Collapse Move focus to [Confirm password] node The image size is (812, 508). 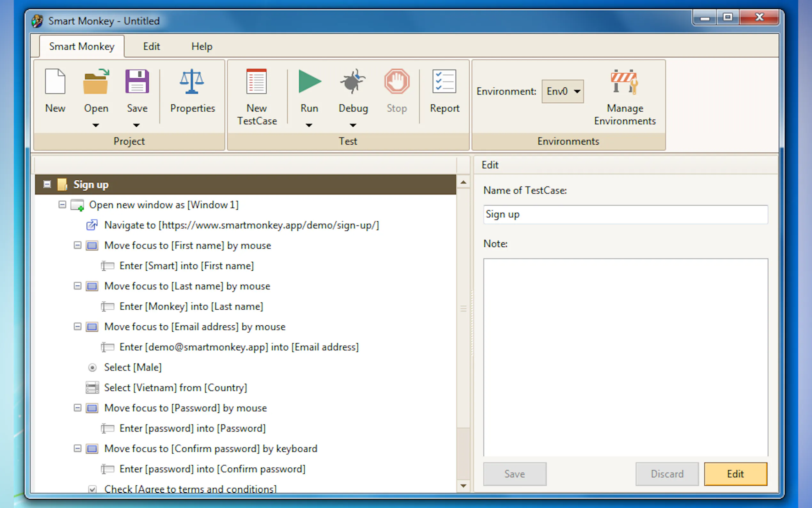click(78, 448)
